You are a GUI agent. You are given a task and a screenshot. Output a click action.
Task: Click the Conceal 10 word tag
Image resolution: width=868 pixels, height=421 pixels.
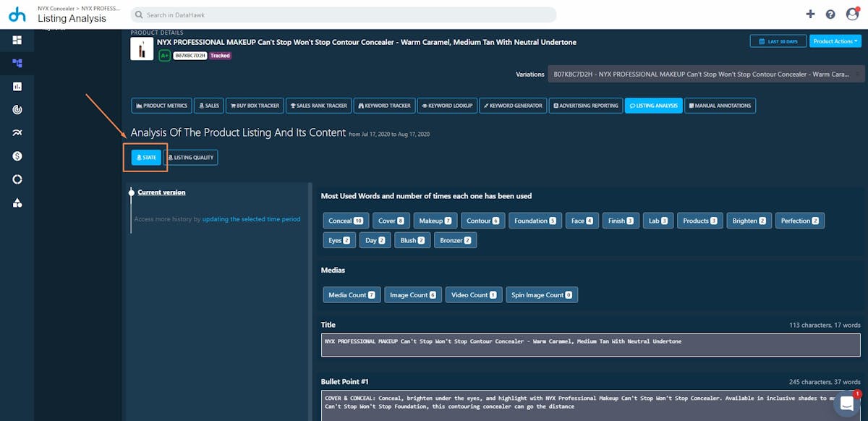[x=346, y=221]
